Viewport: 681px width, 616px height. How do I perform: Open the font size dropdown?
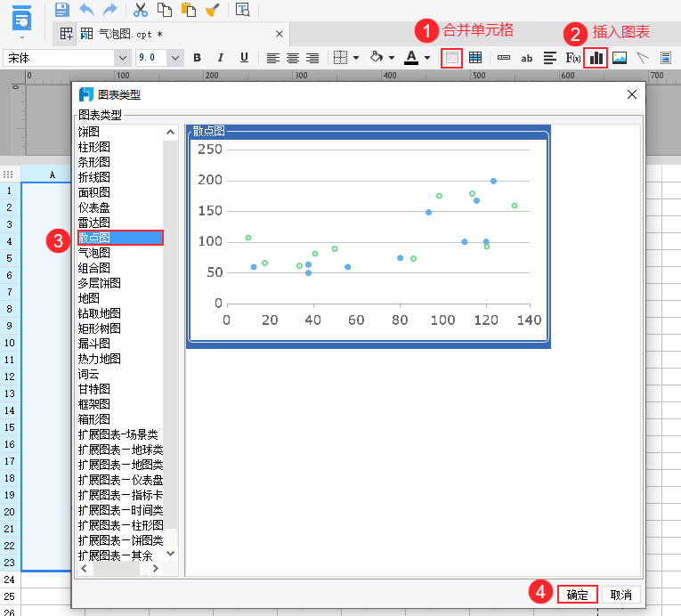click(175, 58)
